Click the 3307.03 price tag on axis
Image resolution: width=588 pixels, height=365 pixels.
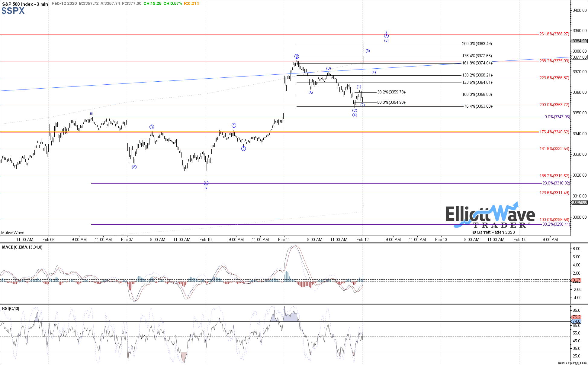[579, 202]
